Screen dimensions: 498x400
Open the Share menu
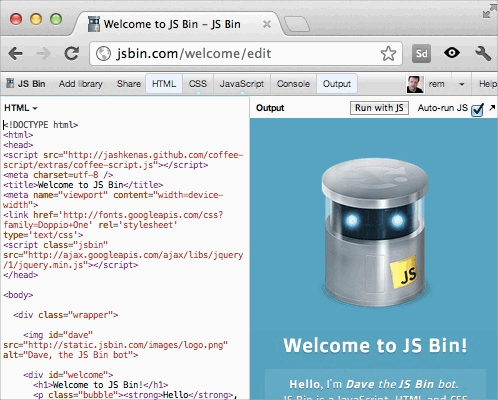[x=129, y=84]
